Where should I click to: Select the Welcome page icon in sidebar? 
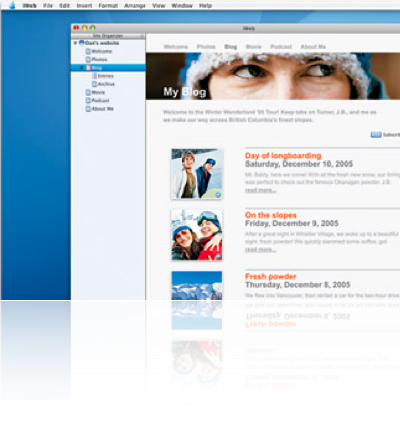click(x=88, y=51)
